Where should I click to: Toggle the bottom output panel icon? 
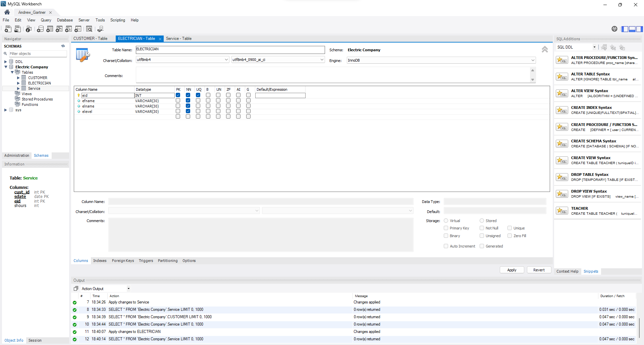[632, 29]
